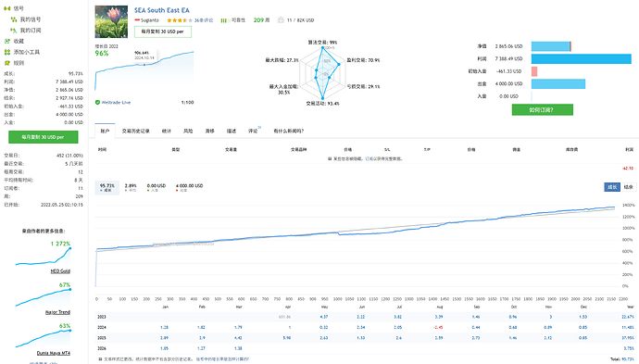Toggle the 2.89% series on chart
Viewport: 639px width, 364px height.
tap(131, 187)
